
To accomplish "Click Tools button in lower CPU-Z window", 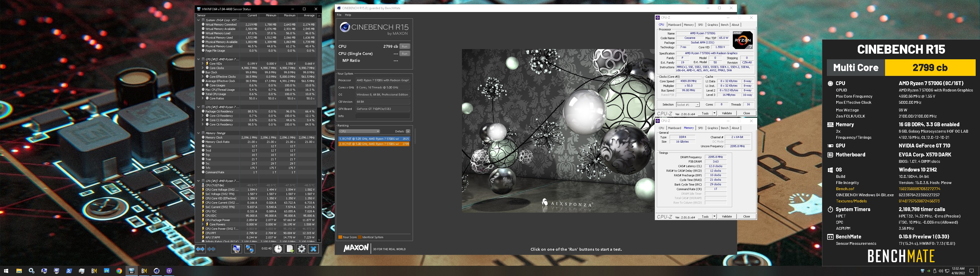I will (705, 216).
